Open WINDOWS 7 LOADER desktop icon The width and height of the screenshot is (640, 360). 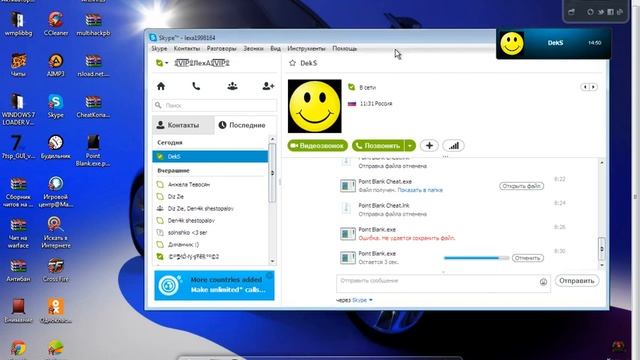18,110
